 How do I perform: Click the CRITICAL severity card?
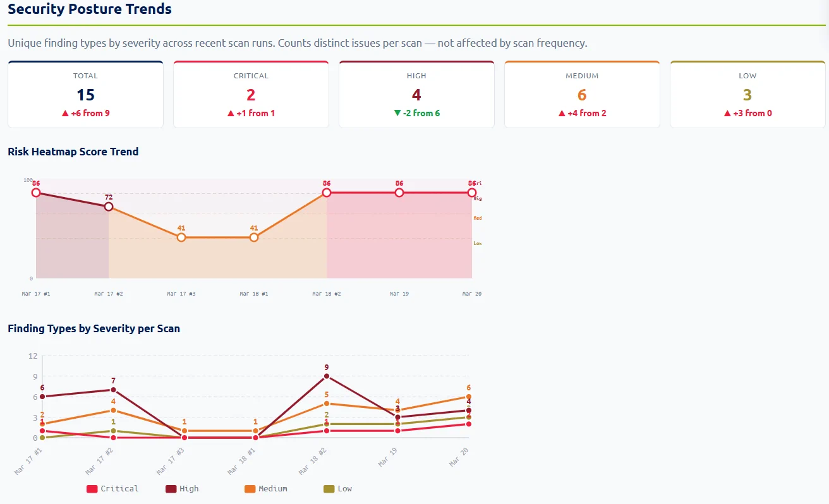(251, 93)
